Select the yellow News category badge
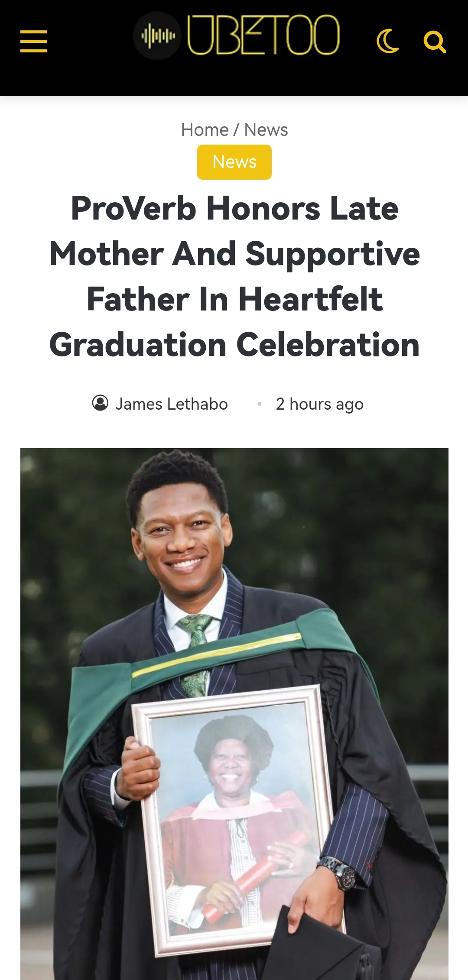 coord(234,162)
